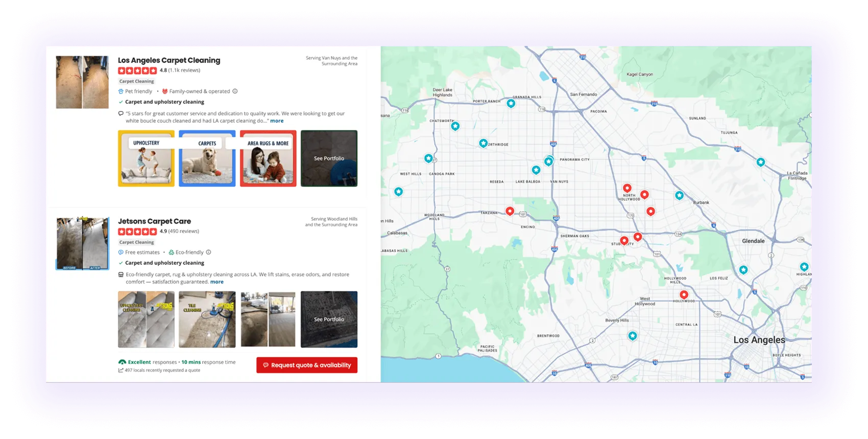Image resolution: width=868 pixels, height=439 pixels.
Task: Click teal star map pin at Northridge
Action: [484, 144]
